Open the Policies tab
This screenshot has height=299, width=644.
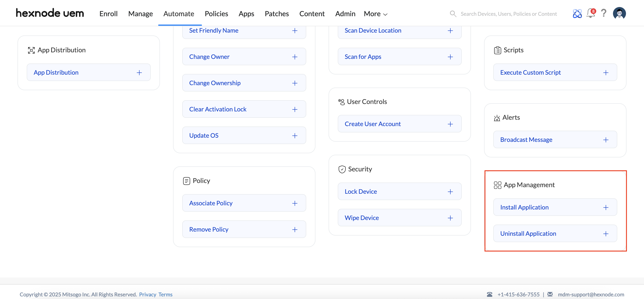216,14
